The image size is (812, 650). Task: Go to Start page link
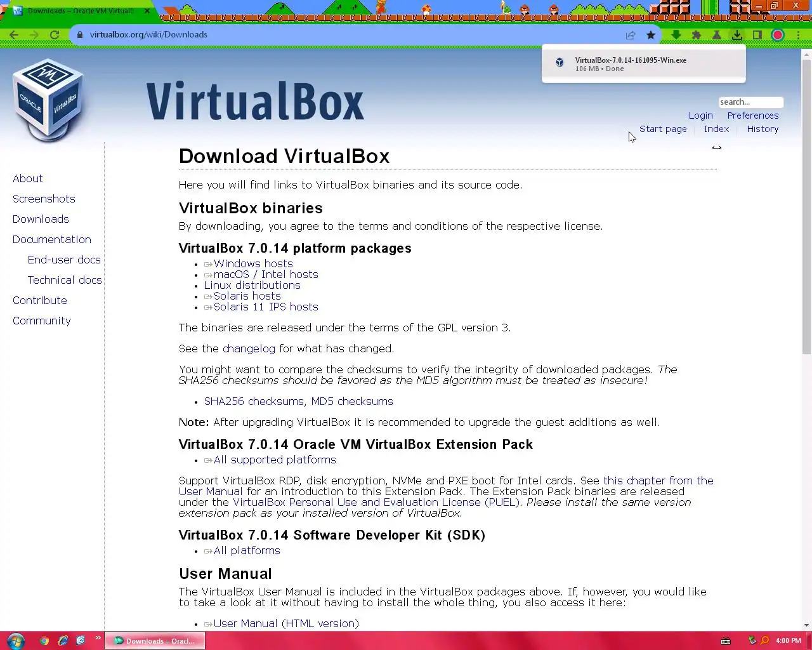tap(663, 129)
